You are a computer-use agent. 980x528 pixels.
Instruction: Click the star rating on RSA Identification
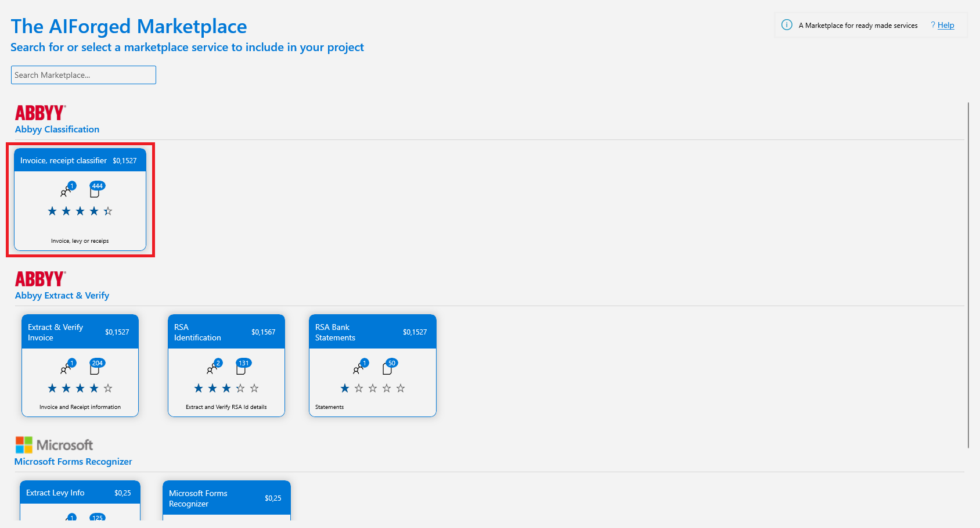pyautogui.click(x=226, y=388)
